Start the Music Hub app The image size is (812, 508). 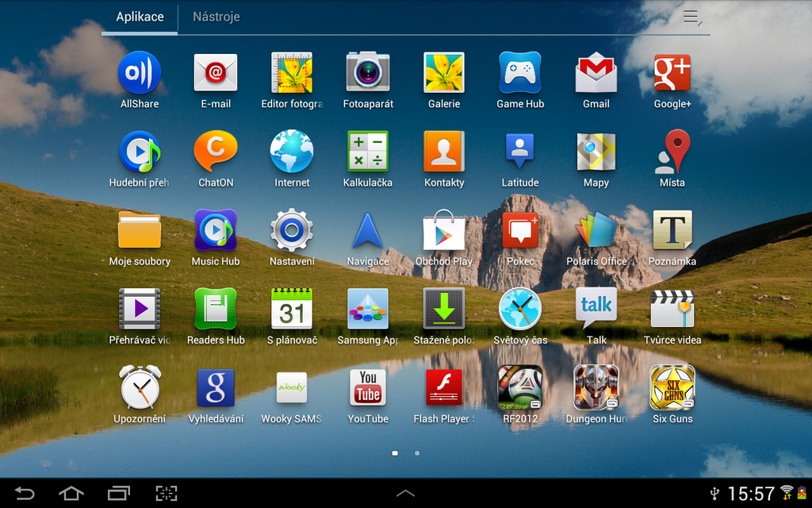click(x=216, y=229)
